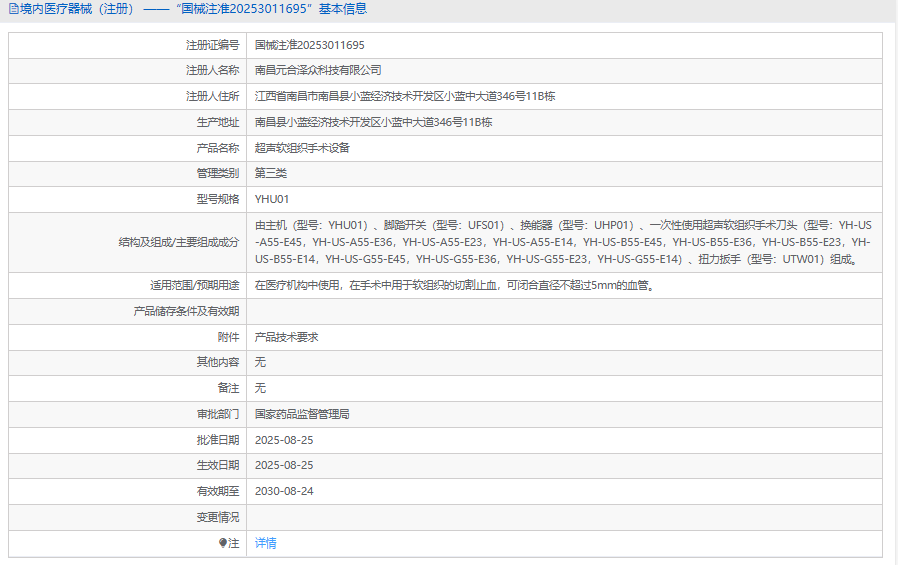Click the 生产地址 label

tap(218, 122)
